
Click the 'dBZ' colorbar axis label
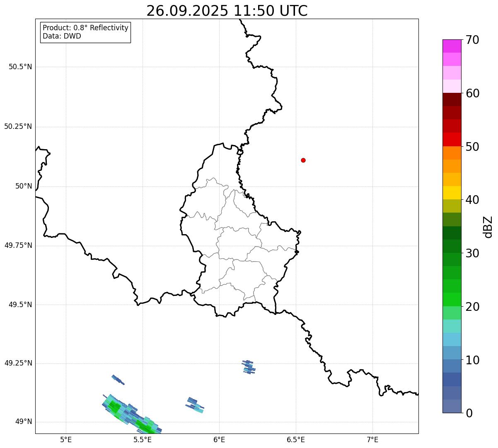(488, 227)
